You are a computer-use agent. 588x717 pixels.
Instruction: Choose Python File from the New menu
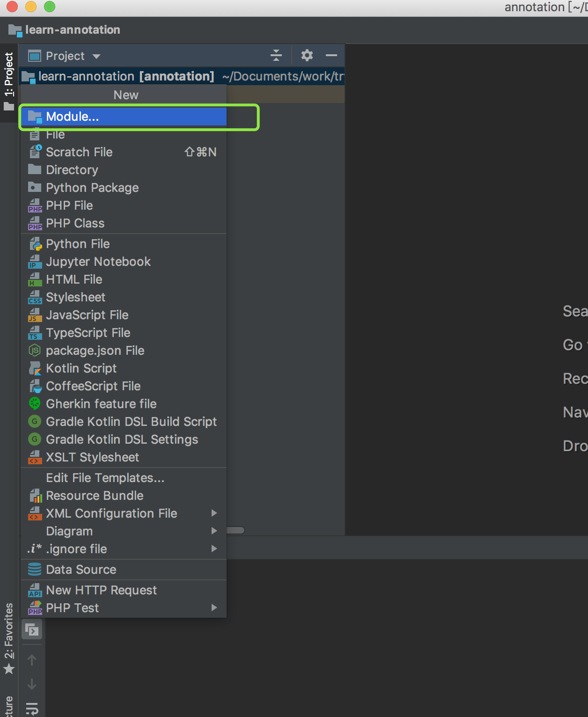click(78, 244)
